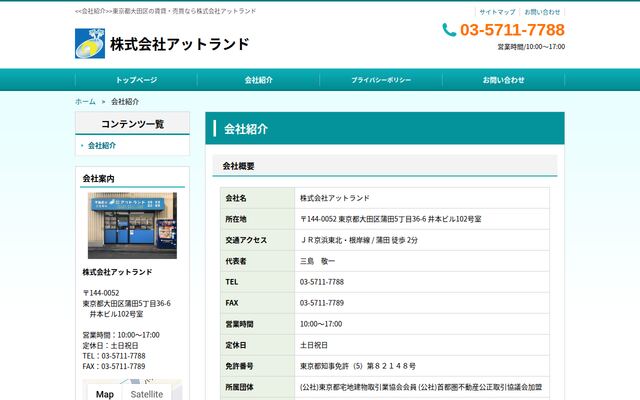Click 会社紹介 in the breadcrumb trail
Screen dimensions: 640x400
click(125, 102)
